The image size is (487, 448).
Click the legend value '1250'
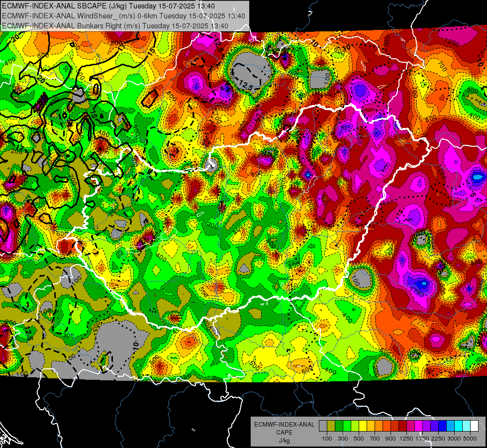406,439
